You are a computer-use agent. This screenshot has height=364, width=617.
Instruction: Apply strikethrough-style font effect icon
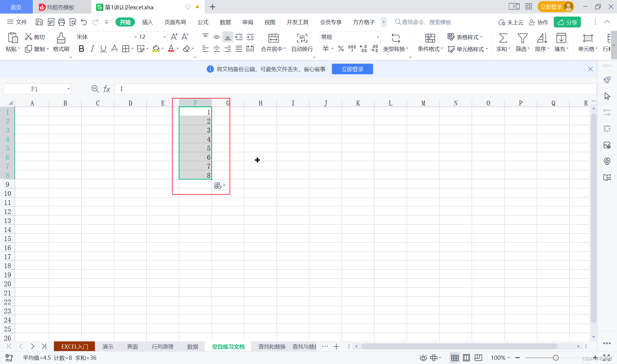114,49
